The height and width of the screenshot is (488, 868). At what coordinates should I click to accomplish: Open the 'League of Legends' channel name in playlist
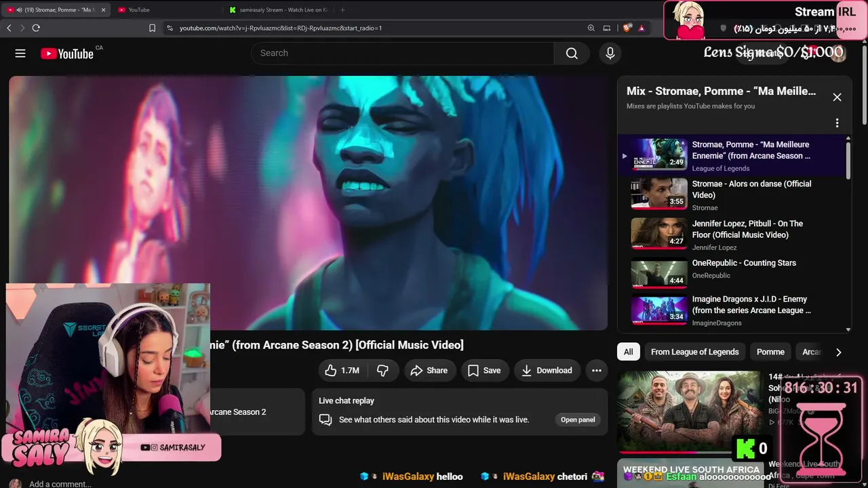[x=721, y=168]
